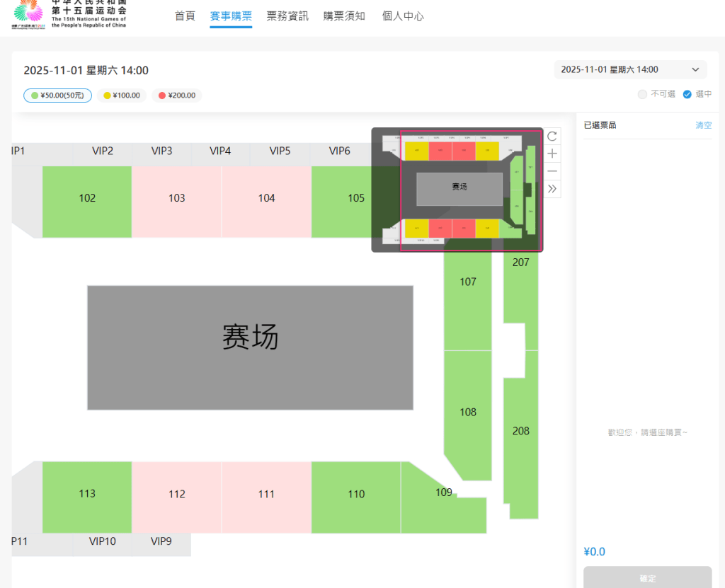
Task: Click the VIP10 section label
Action: [x=103, y=541]
